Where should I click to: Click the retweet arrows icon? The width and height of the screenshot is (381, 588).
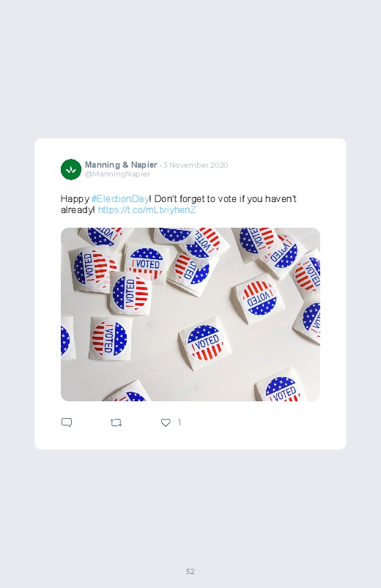(116, 423)
